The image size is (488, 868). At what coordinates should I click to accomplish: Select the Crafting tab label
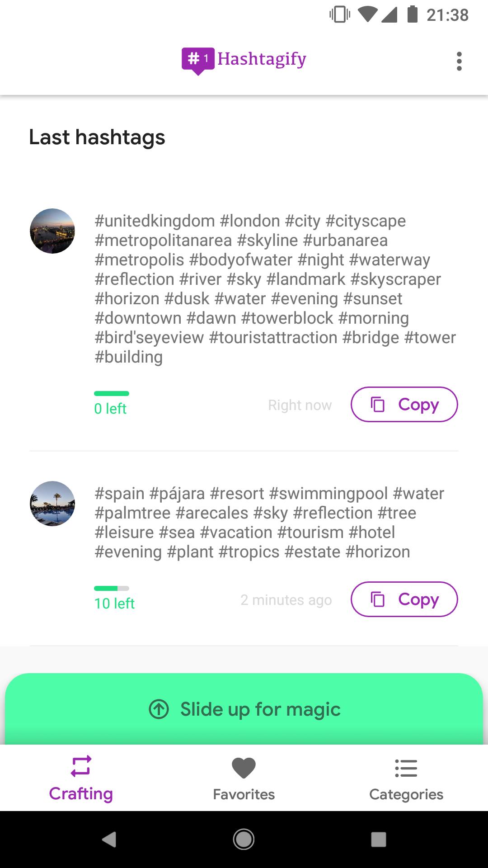click(81, 794)
